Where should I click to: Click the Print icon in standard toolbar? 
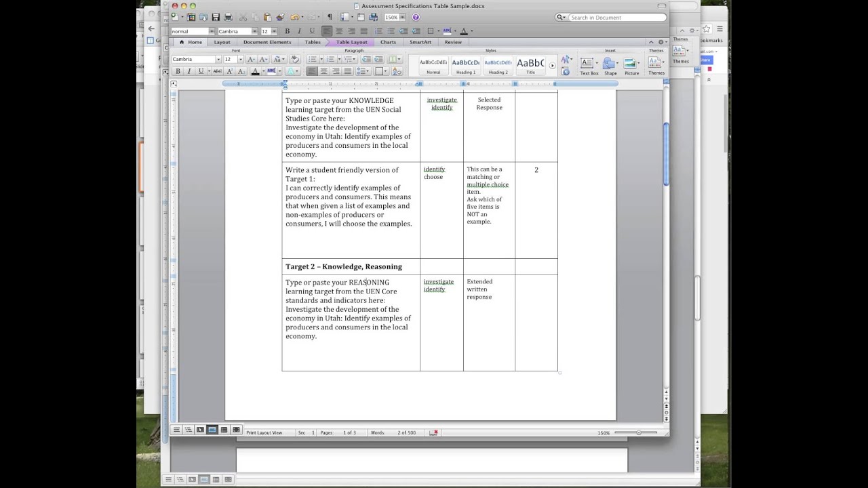click(x=228, y=17)
